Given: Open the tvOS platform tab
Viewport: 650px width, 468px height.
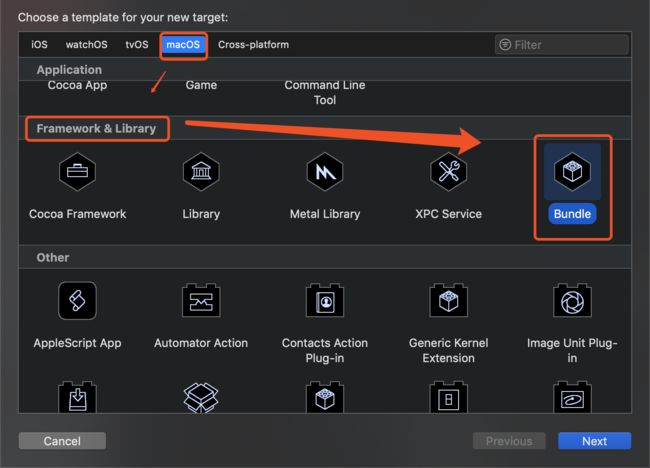Looking at the screenshot, I should tap(137, 44).
